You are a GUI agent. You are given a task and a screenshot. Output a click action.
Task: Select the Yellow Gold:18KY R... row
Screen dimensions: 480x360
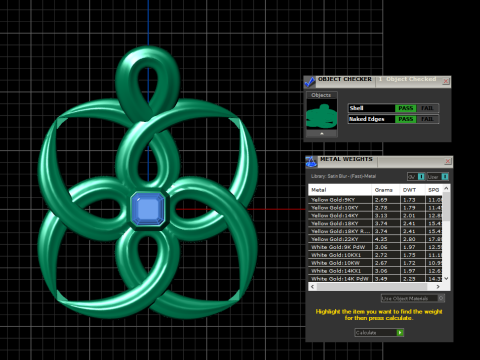click(375, 231)
